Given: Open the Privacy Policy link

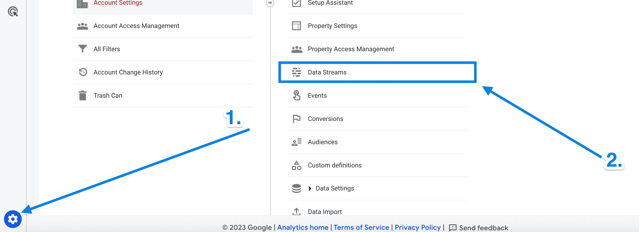Looking at the screenshot, I should click(418, 228).
